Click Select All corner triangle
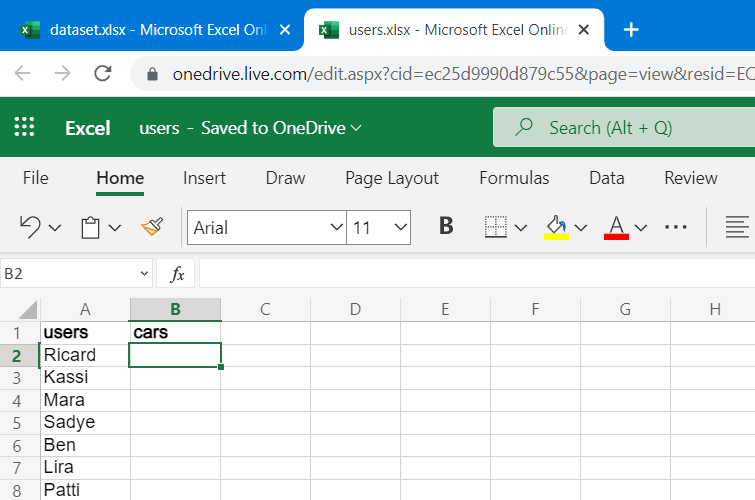This screenshot has height=500, width=755. pos(28,310)
